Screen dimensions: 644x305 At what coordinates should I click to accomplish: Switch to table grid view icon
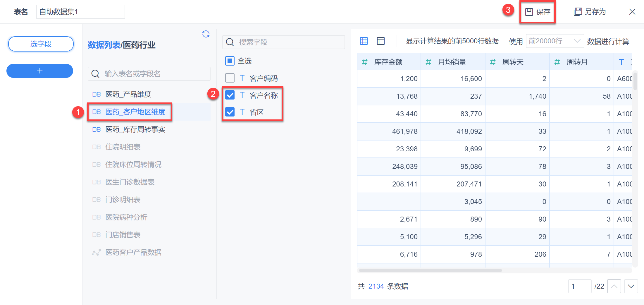click(x=364, y=41)
